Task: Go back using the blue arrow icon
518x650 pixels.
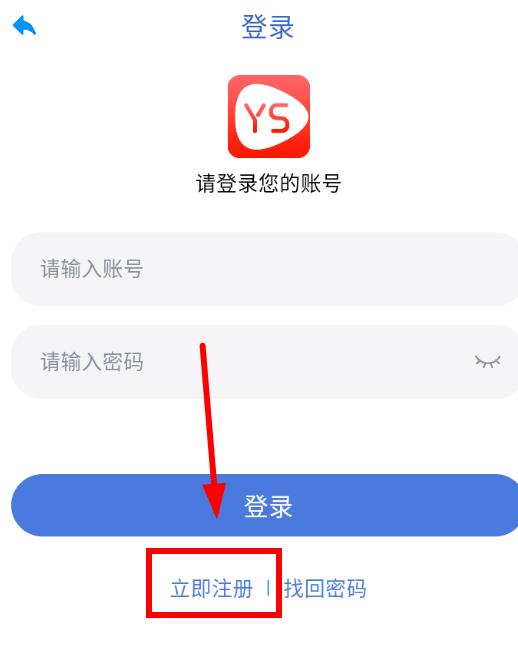Action: (x=24, y=25)
